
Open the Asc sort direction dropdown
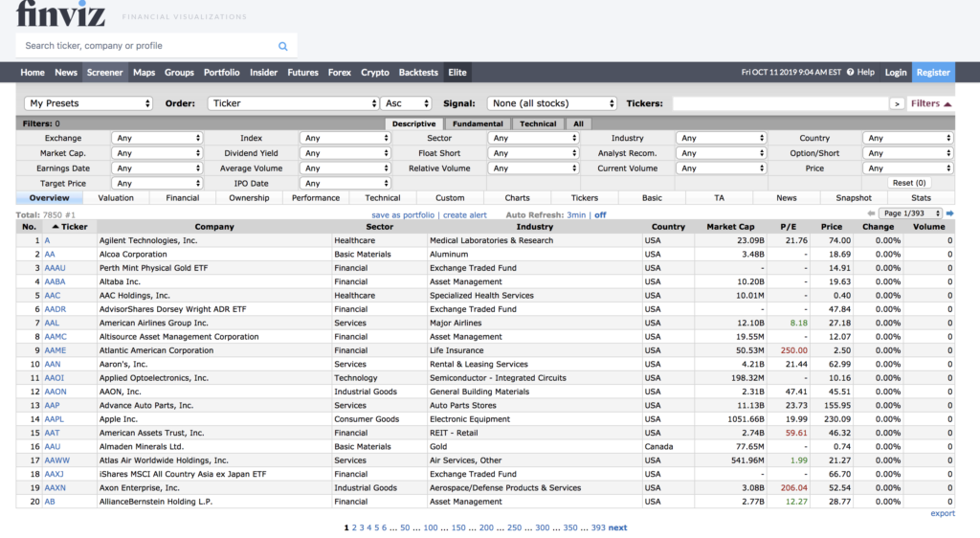pos(406,103)
